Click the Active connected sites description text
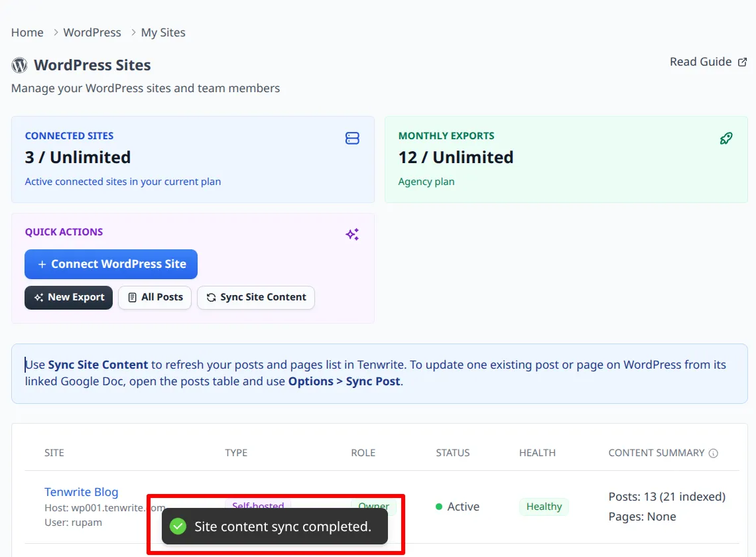This screenshot has width=756, height=557. pos(123,182)
